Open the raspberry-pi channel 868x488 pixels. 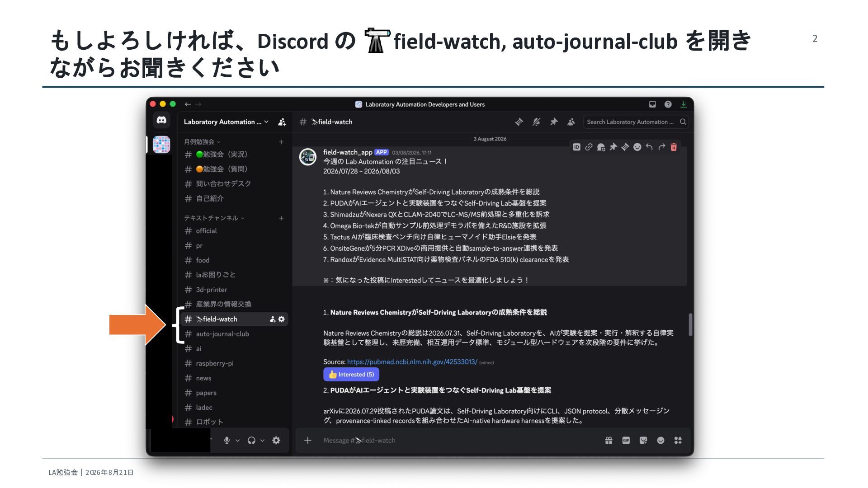(x=234, y=363)
